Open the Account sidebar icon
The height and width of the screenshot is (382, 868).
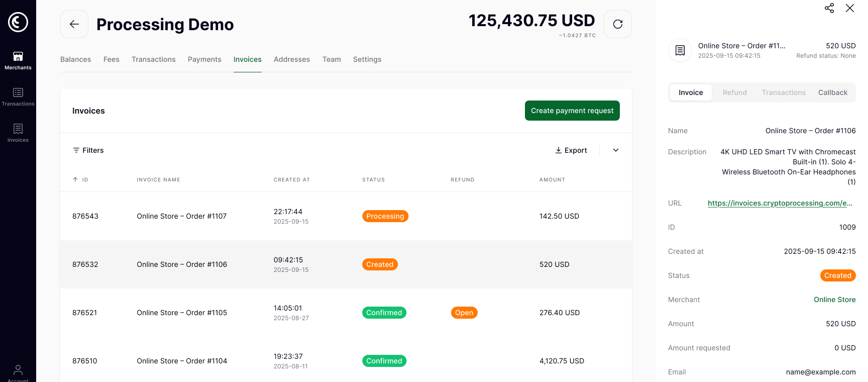(x=18, y=373)
